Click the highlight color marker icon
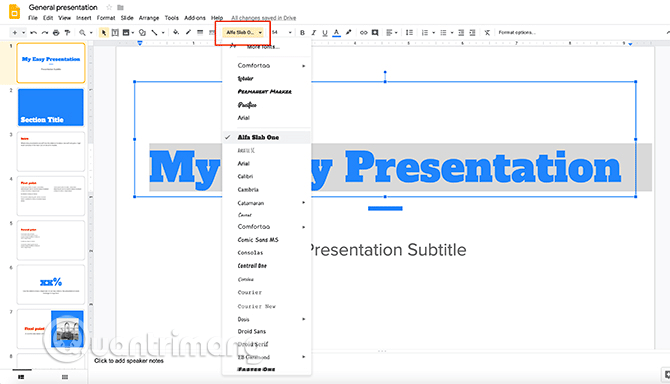This screenshot has height=384, width=670. point(349,32)
